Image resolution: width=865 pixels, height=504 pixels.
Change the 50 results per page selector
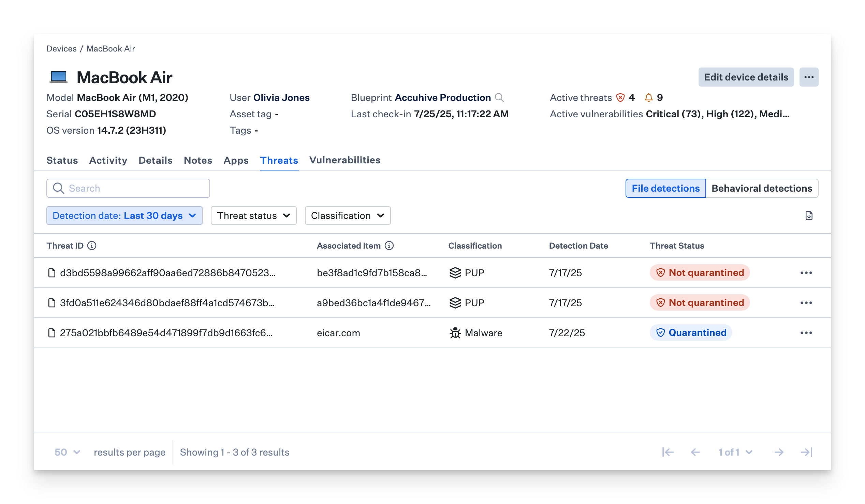(x=67, y=452)
